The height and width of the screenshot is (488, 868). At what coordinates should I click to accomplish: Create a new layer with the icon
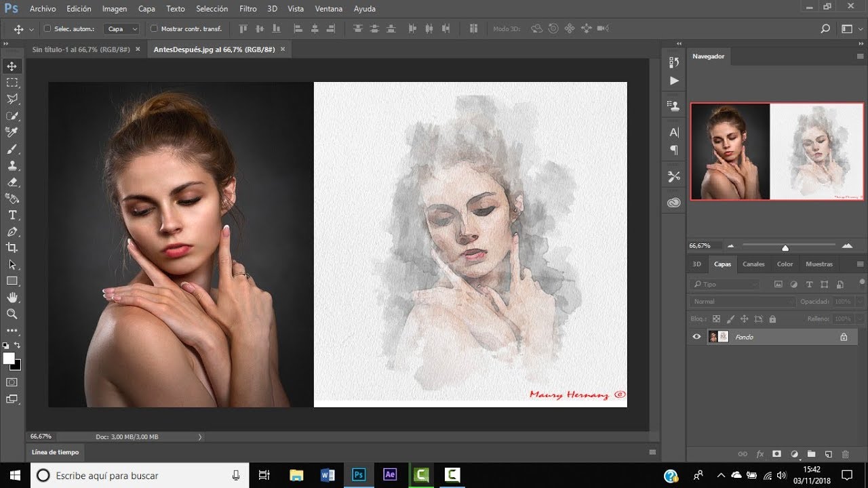point(828,454)
